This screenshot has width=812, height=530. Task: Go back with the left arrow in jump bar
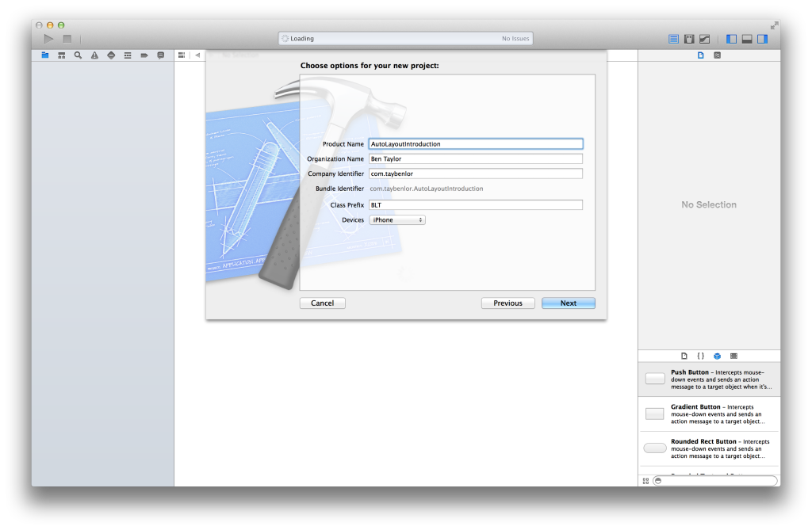coord(197,55)
